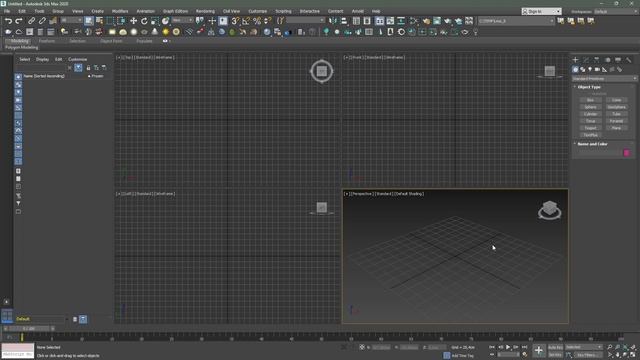Open the Scene Explorer Select menu

coord(24,59)
